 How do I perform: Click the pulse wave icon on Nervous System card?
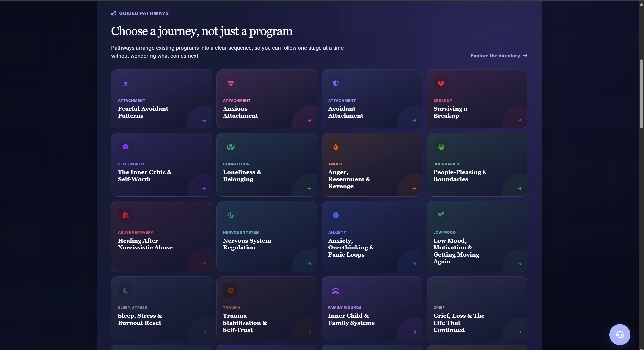231,215
